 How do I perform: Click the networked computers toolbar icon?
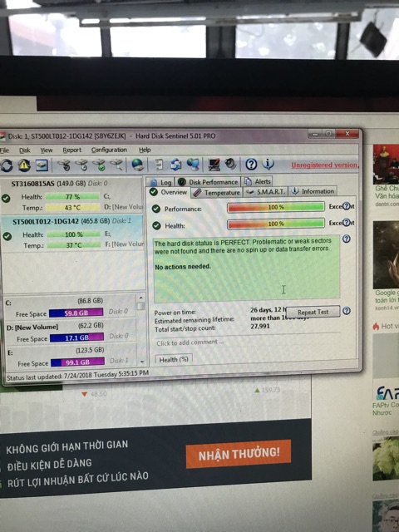click(193, 165)
